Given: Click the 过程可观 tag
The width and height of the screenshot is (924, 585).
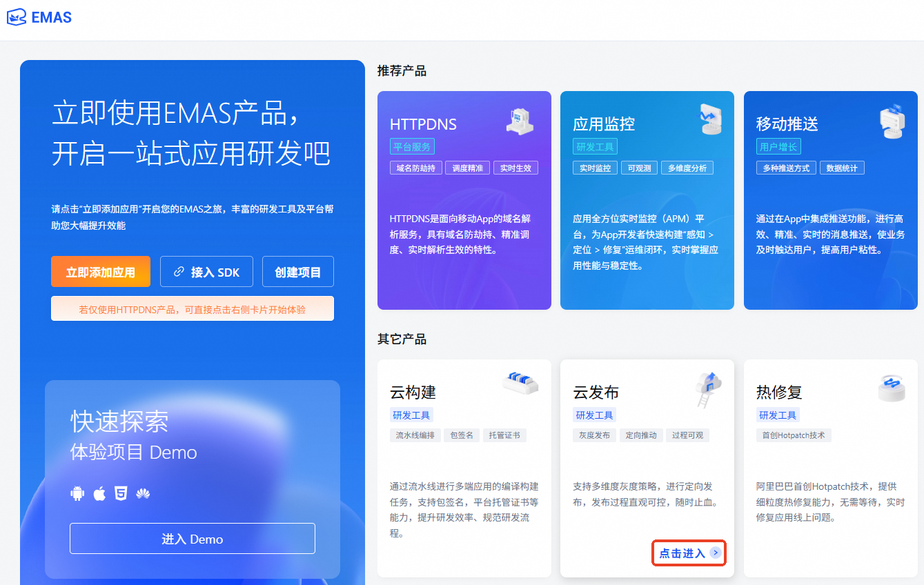Looking at the screenshot, I should 688,435.
